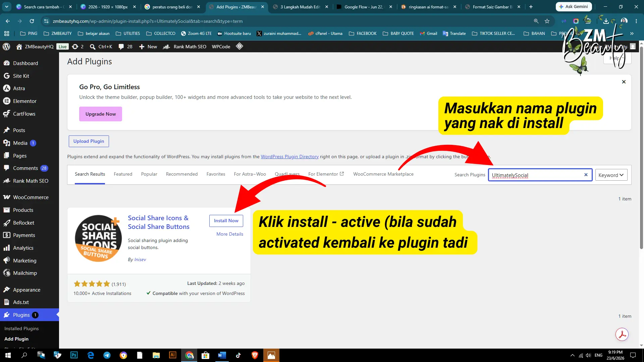Open Chrome downloads icon
Viewport: 644px width, 362px height.
(606, 21)
